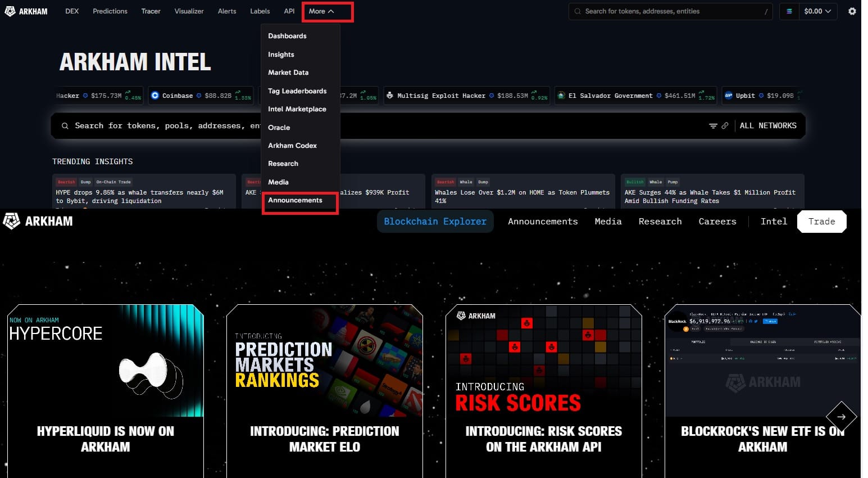Screen dimensions: 868x478
Task: Click Intel in the lower navigation bar
Action: tap(774, 222)
